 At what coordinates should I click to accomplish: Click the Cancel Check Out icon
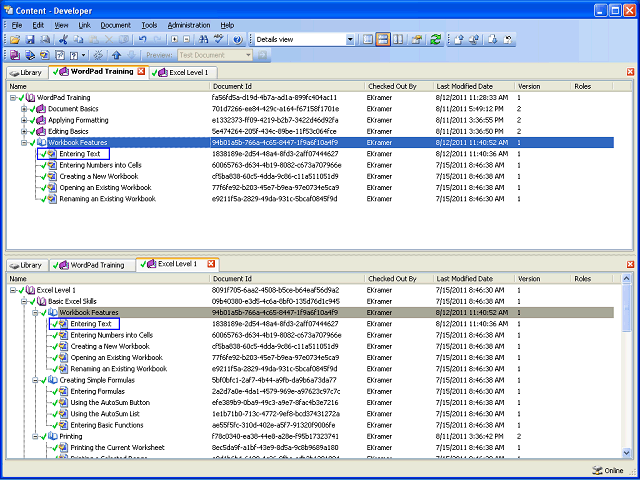pos(508,40)
